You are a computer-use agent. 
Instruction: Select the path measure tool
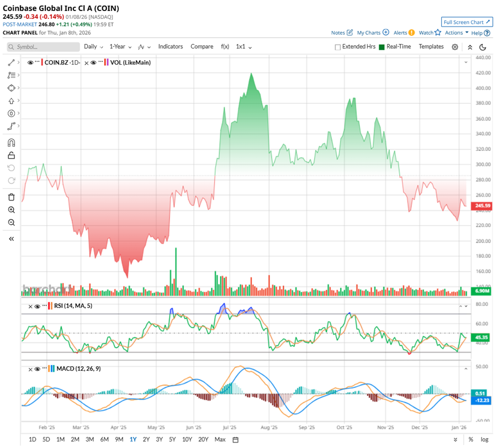pos(12,126)
